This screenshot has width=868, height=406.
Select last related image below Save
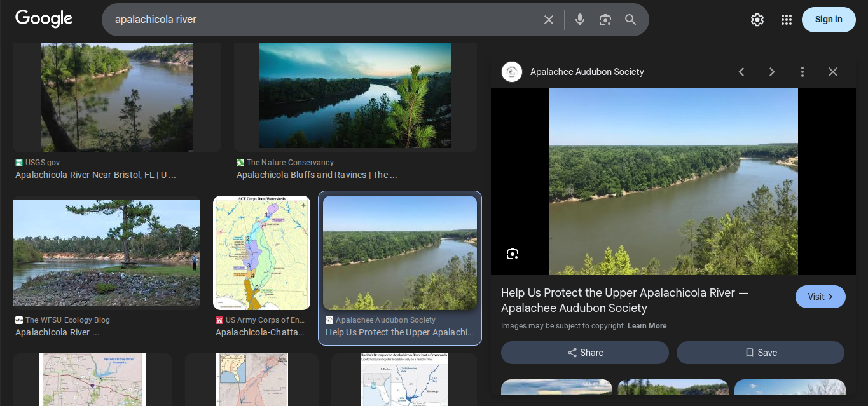[x=790, y=387]
